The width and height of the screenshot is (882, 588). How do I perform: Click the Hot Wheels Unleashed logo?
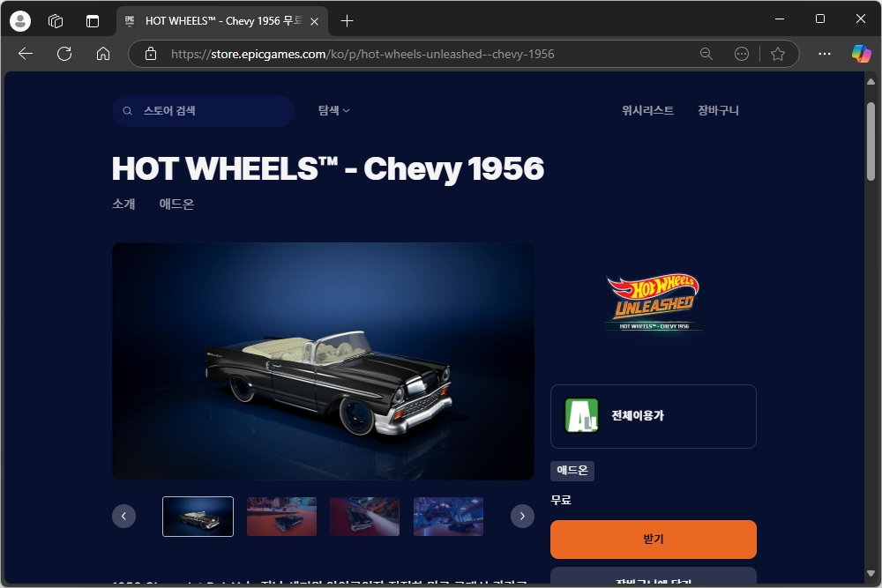(x=654, y=302)
